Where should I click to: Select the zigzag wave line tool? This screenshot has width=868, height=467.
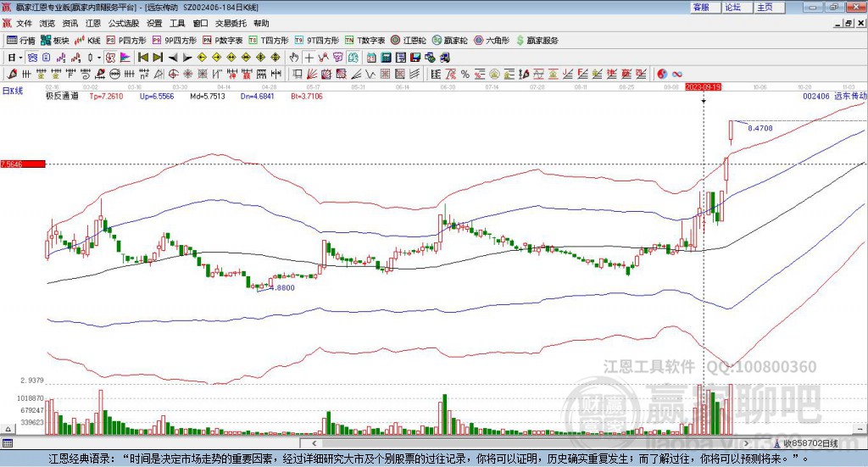[371, 74]
